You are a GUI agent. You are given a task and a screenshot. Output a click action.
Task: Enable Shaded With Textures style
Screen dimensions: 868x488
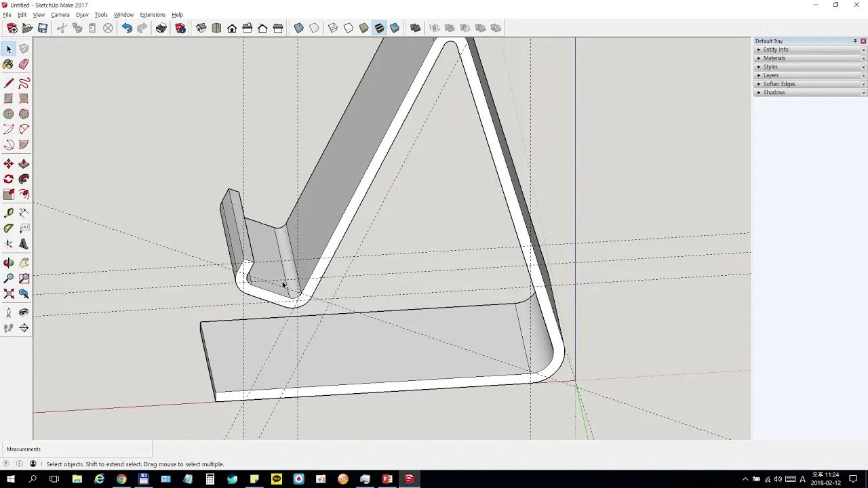click(379, 28)
